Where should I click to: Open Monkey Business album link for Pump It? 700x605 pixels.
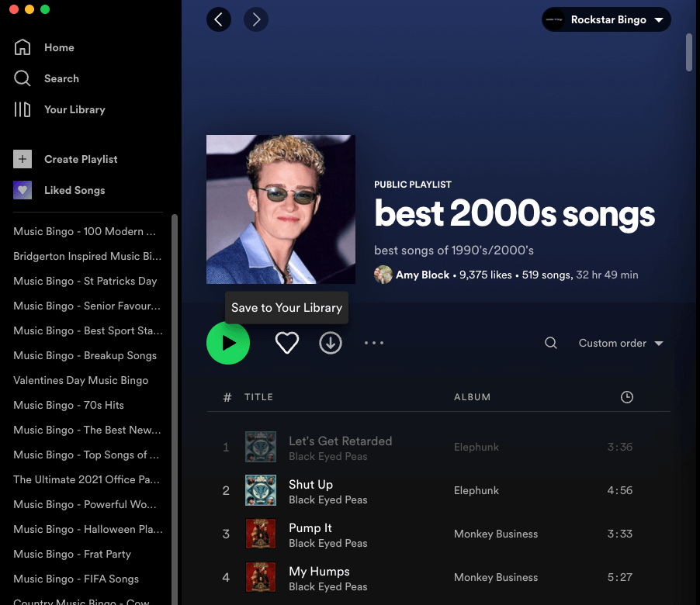pyautogui.click(x=496, y=534)
